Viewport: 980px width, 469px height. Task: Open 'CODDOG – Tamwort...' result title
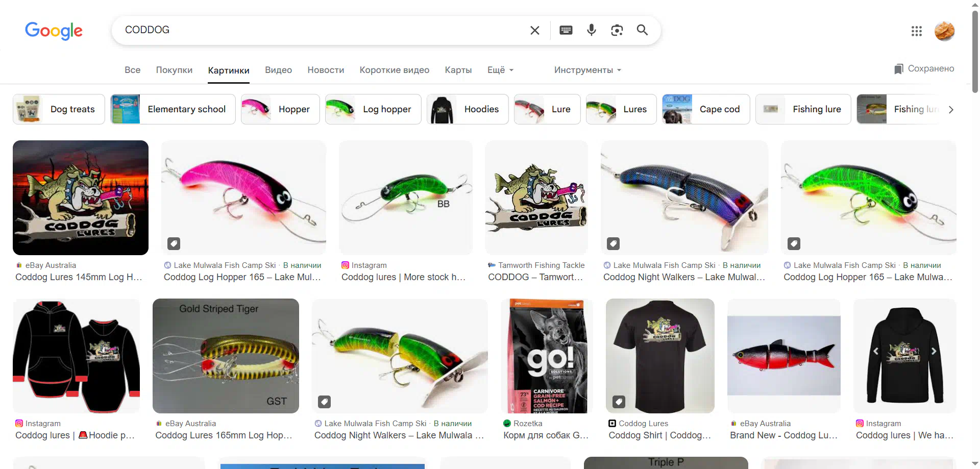tap(535, 277)
